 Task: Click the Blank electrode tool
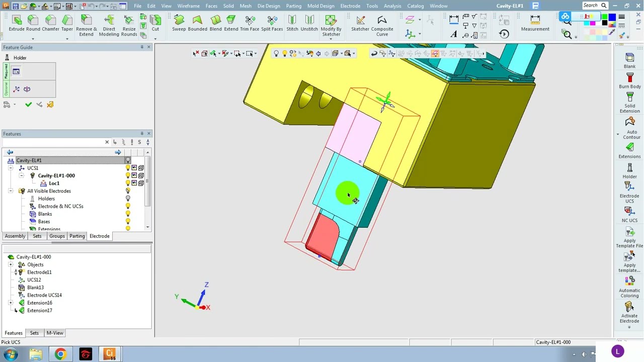click(x=629, y=60)
